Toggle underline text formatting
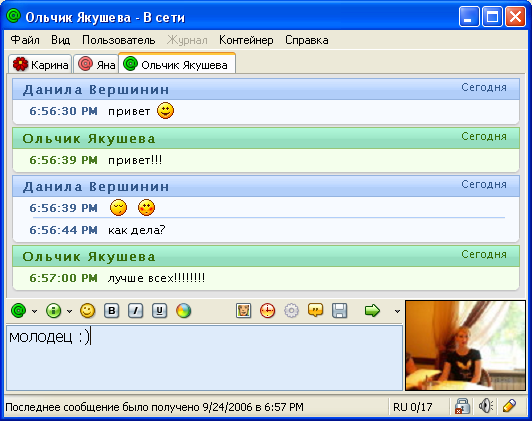This screenshot has width=532, height=421. point(159,310)
